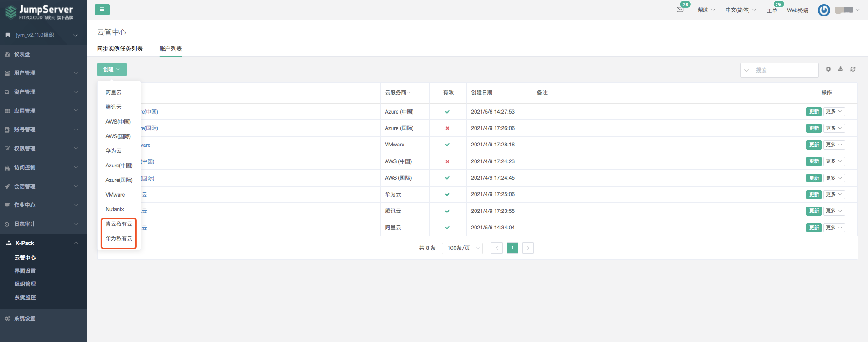Switch to 账户列表 tab
This screenshot has height=342, width=868.
point(170,49)
